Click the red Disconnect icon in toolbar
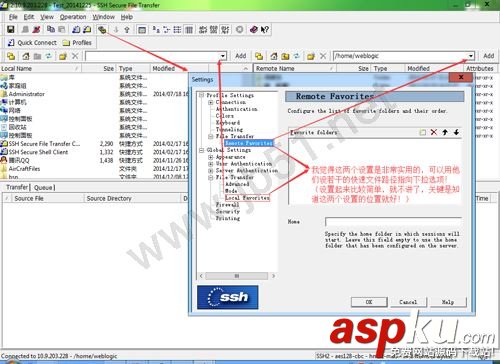Viewport: 500px width, 364px height. tap(36, 30)
